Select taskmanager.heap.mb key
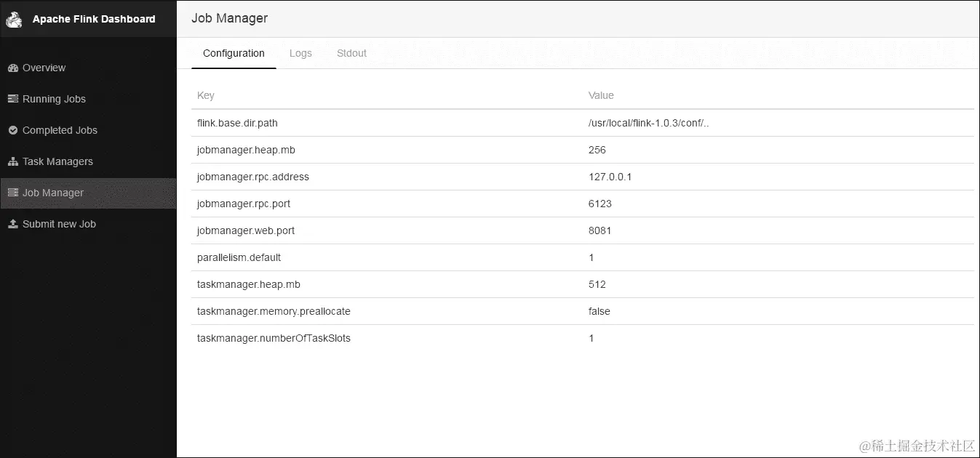Image resolution: width=980 pixels, height=458 pixels. click(249, 284)
